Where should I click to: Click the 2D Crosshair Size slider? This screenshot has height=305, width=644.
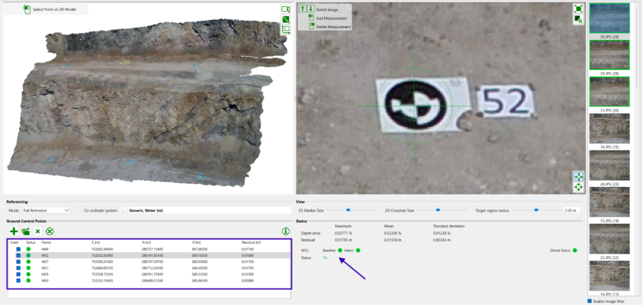(438, 210)
